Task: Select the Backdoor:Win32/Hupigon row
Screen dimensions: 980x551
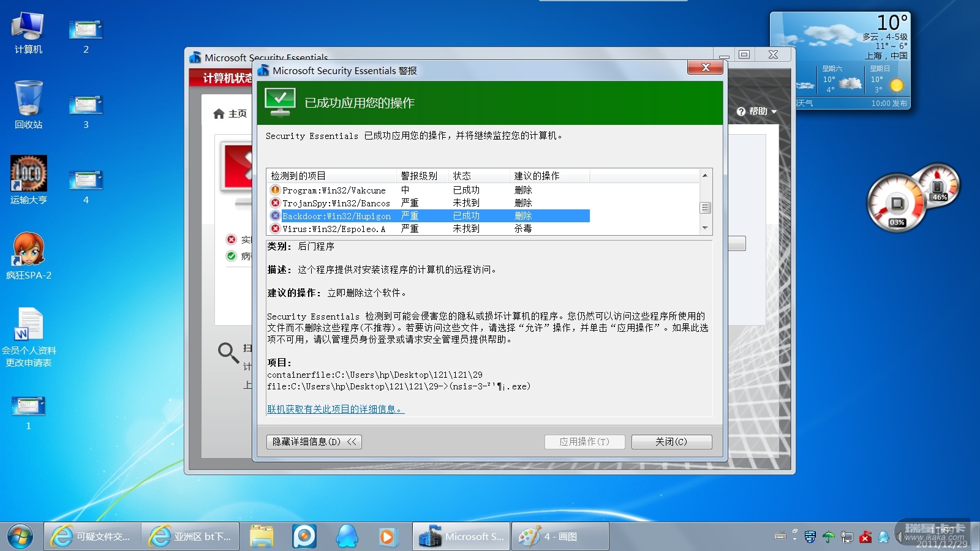Action: (x=429, y=216)
